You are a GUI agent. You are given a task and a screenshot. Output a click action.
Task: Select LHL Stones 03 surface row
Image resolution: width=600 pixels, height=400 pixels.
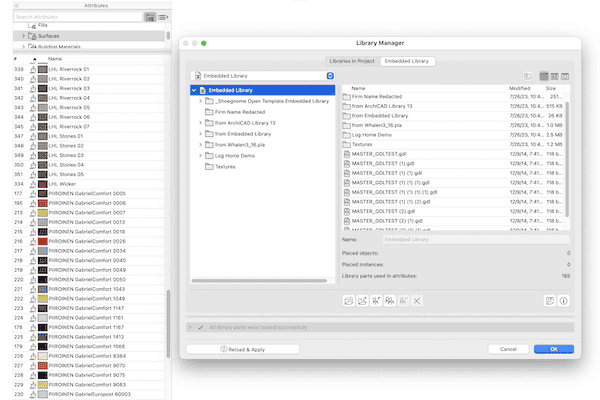[x=89, y=155]
